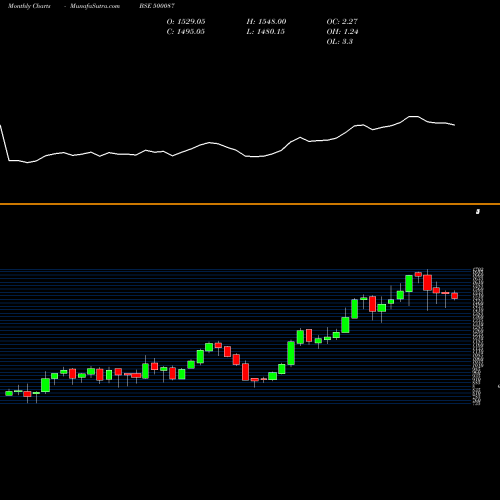Click the MunafaSutra.com label
Screen dimensions: 500x500
click(x=95, y=6)
